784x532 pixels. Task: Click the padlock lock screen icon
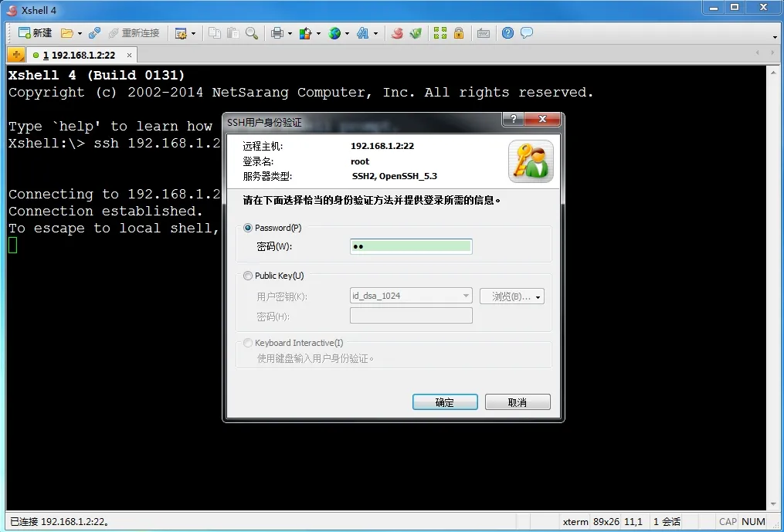[x=459, y=33]
